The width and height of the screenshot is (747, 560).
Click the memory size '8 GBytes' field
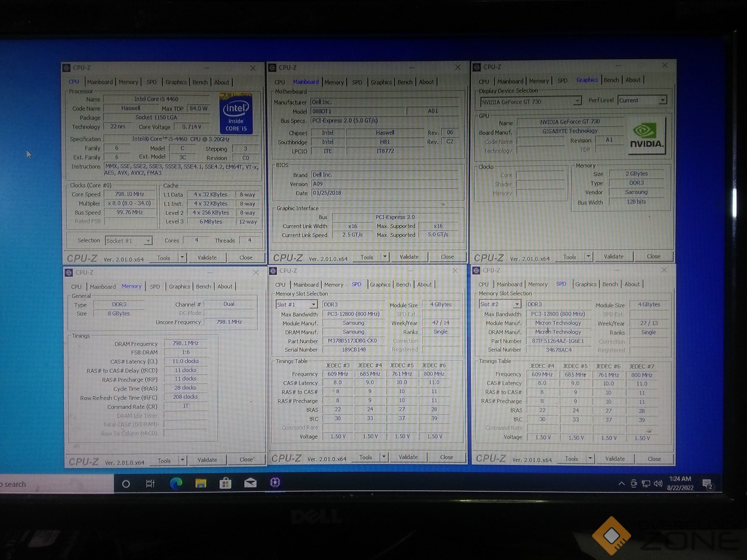click(119, 314)
